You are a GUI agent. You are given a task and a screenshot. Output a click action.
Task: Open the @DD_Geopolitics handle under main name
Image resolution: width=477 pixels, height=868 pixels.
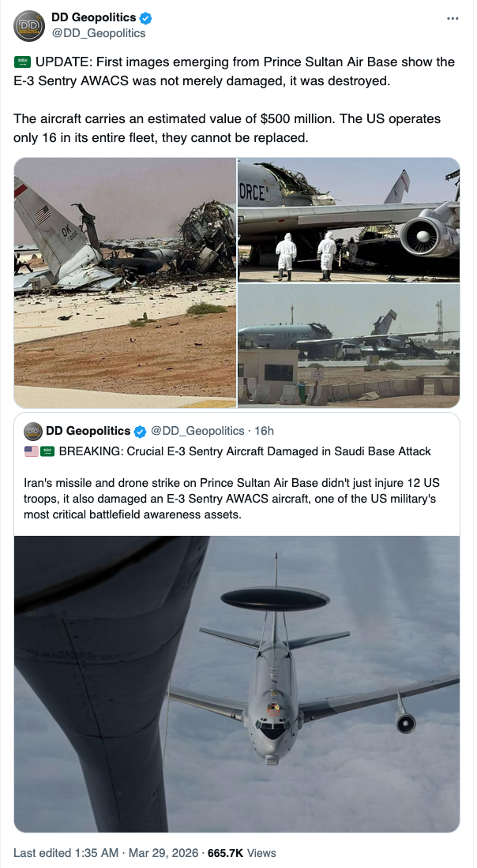pyautogui.click(x=99, y=33)
